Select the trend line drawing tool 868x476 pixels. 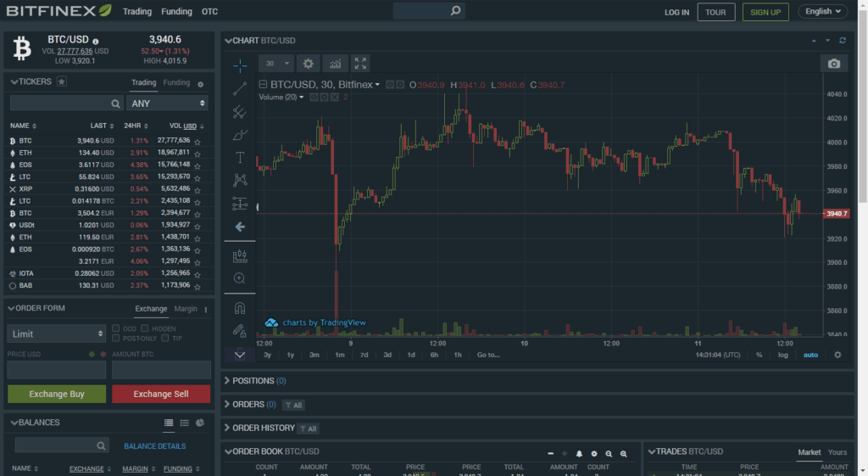(x=240, y=88)
